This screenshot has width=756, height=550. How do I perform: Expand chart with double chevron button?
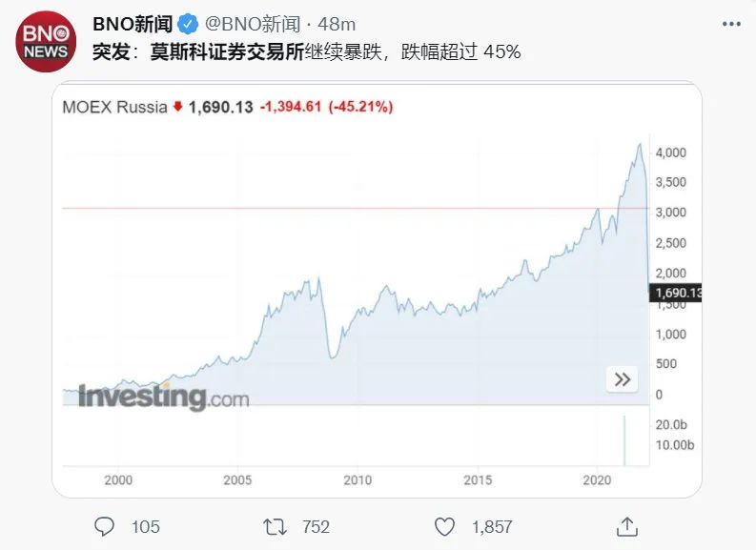622,379
